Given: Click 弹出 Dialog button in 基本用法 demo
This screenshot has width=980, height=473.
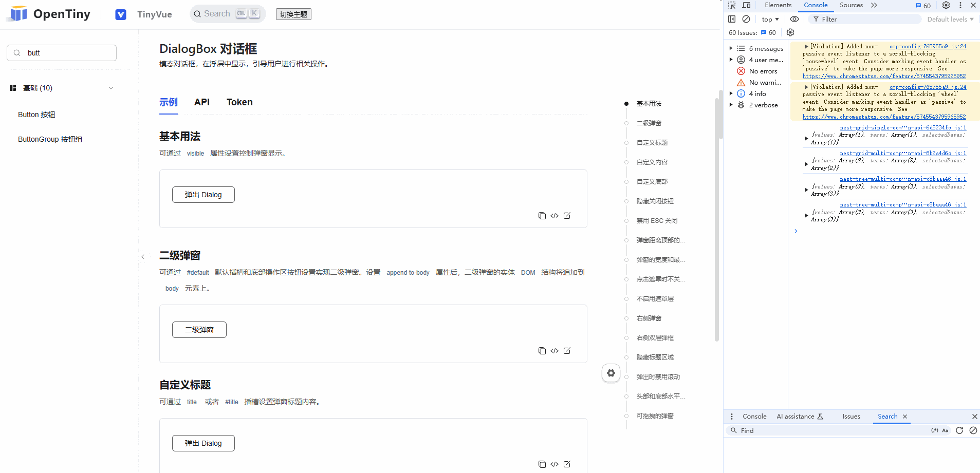Looking at the screenshot, I should tap(204, 195).
